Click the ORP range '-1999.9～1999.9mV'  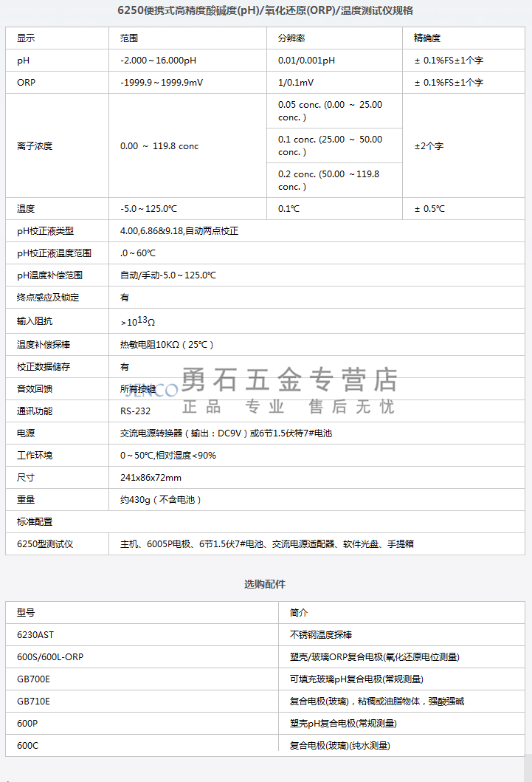pyautogui.click(x=162, y=83)
